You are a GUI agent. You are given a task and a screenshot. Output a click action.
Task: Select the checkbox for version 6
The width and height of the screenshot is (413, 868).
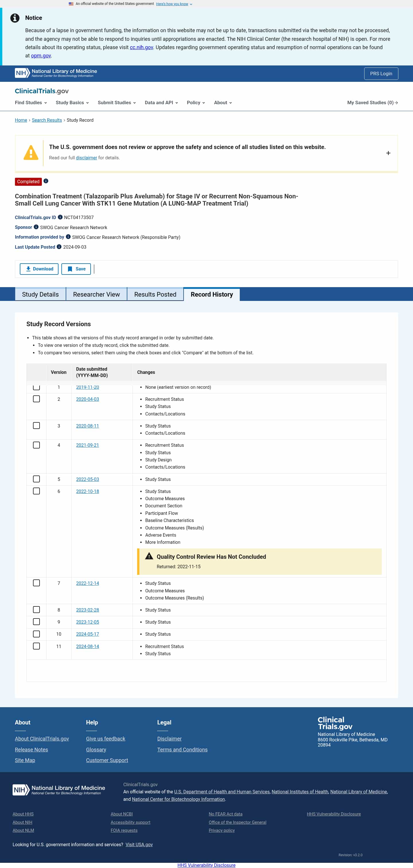click(x=36, y=491)
